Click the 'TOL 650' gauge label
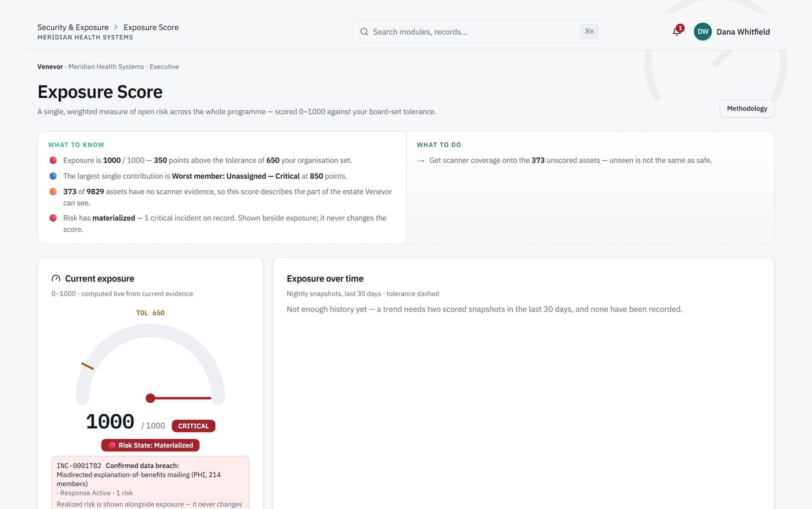The width and height of the screenshot is (812, 509). click(x=150, y=313)
